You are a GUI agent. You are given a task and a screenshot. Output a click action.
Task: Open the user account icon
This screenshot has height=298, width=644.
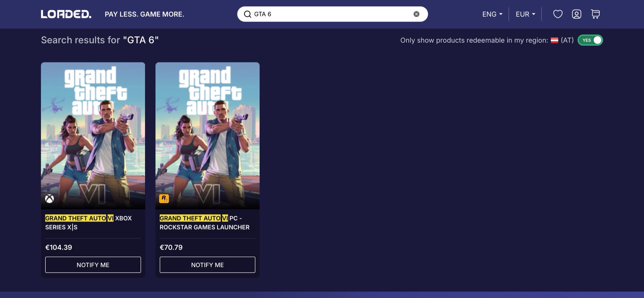576,14
